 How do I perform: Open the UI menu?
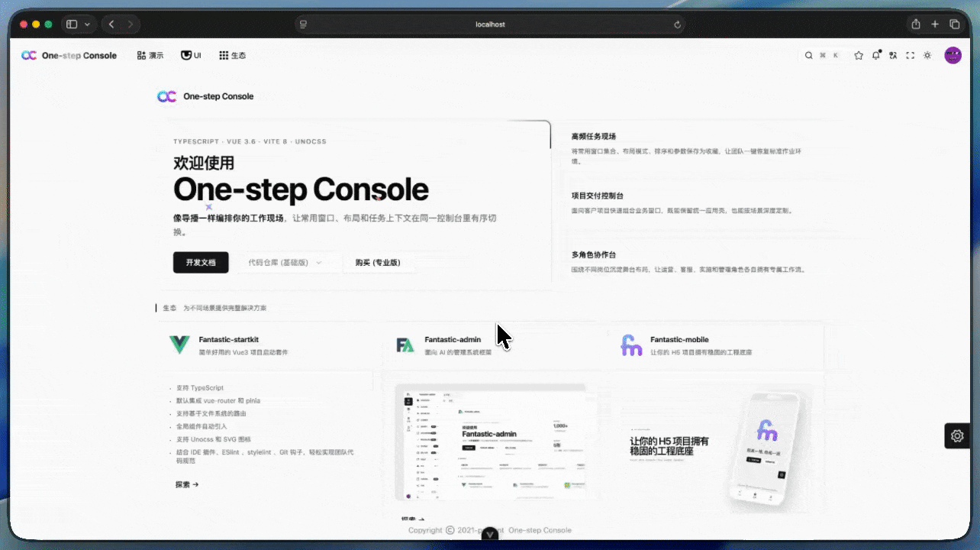point(191,55)
